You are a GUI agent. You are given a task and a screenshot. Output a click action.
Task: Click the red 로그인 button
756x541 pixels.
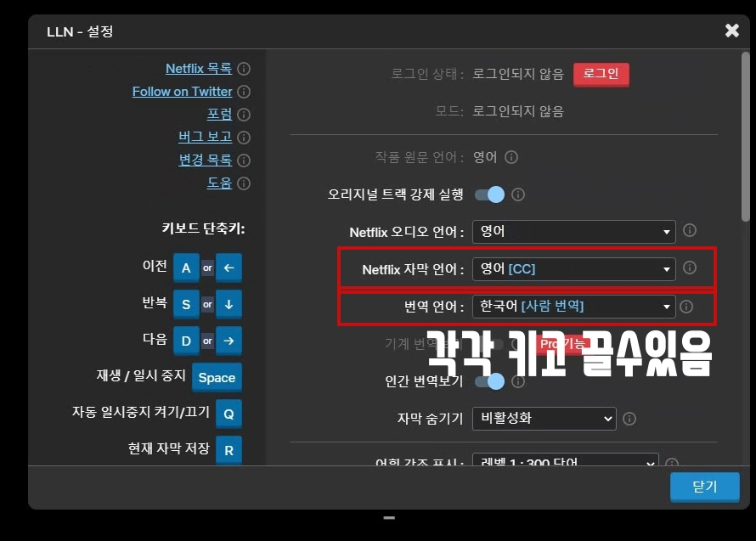(x=601, y=74)
